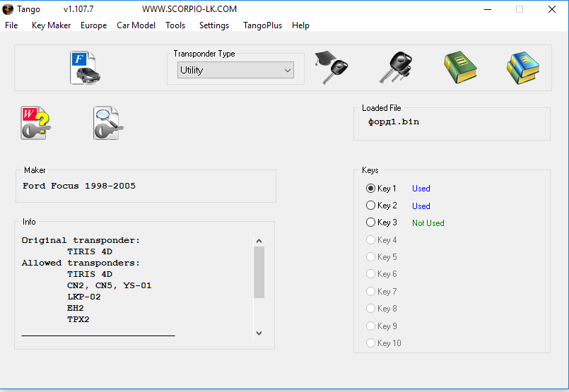Click the 'Original transponder:' line
569x392 pixels.
click(x=81, y=240)
